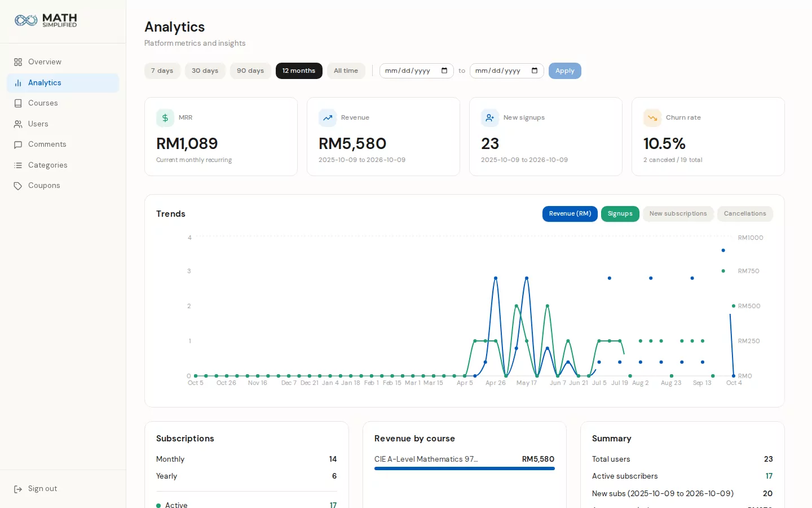Open Comments section
The image size is (812, 508).
[x=63, y=144]
